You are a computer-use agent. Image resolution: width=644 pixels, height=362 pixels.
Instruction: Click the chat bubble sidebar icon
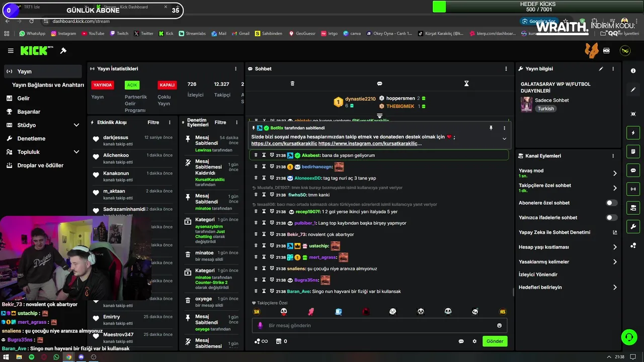[x=633, y=170]
